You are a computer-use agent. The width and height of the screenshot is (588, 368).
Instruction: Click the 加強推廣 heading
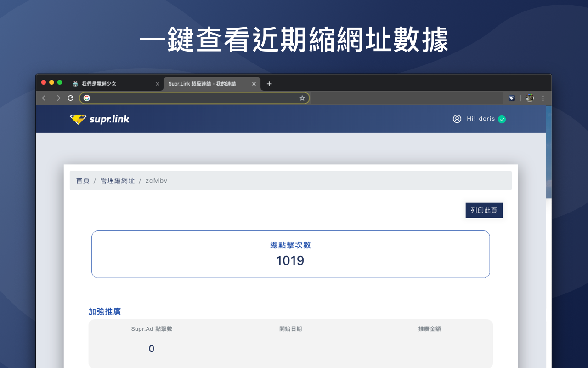tap(105, 311)
